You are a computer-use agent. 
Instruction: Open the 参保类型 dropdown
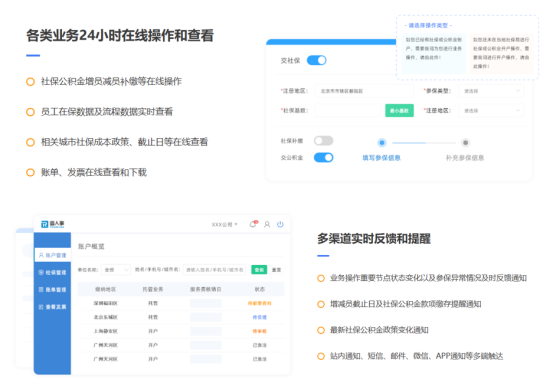[x=491, y=91]
